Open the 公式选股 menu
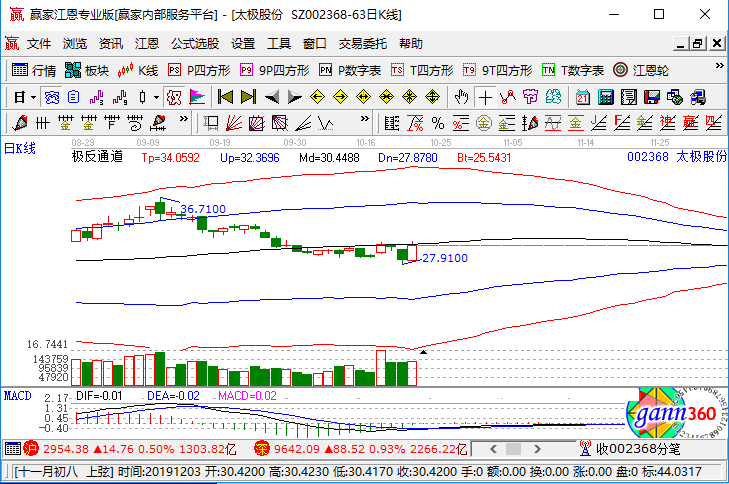 tap(195, 44)
